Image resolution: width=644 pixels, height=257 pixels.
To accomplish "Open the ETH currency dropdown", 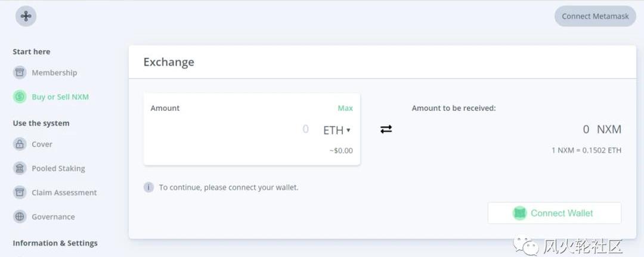I will [336, 130].
